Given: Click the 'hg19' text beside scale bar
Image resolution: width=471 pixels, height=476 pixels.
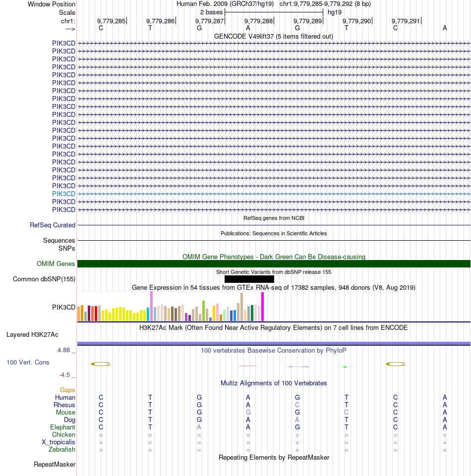Looking at the screenshot, I should (335, 12).
